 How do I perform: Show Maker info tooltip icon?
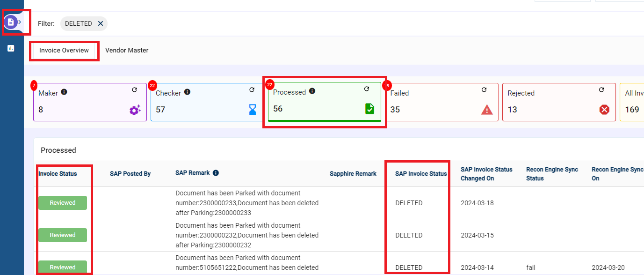click(64, 92)
